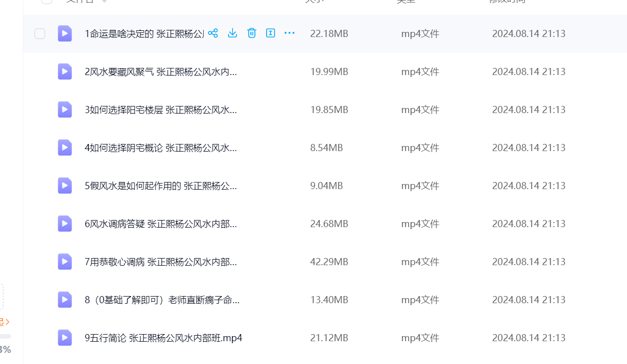Tick the checkbox for 1命运是啥决定的
Screen dimensions: 627x364
(40, 34)
